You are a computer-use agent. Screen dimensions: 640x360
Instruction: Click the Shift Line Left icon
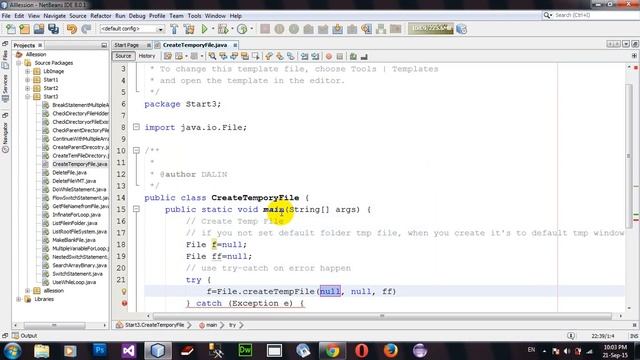(304, 56)
